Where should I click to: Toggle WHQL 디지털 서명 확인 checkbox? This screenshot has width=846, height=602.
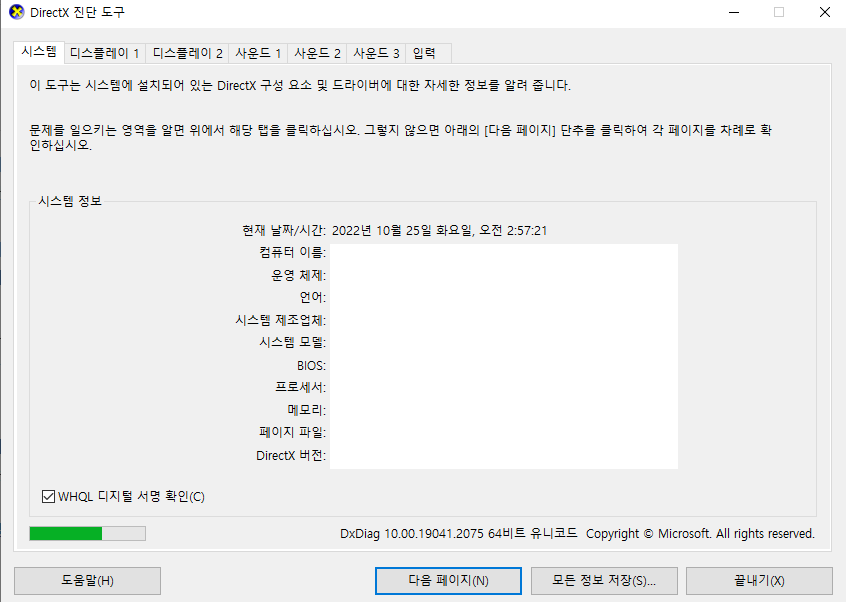49,496
